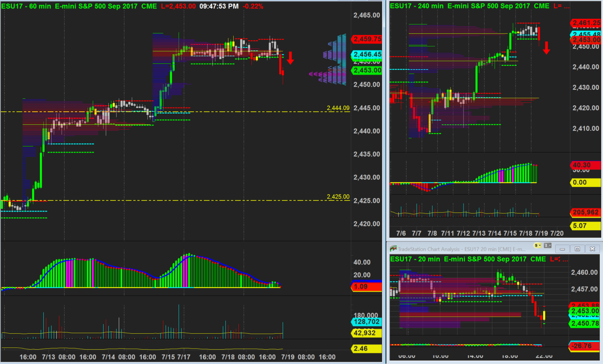The image size is (603, 364).
Task: Click the 40.00 indicator axis label in the 60 min chart
Action: pos(362,262)
